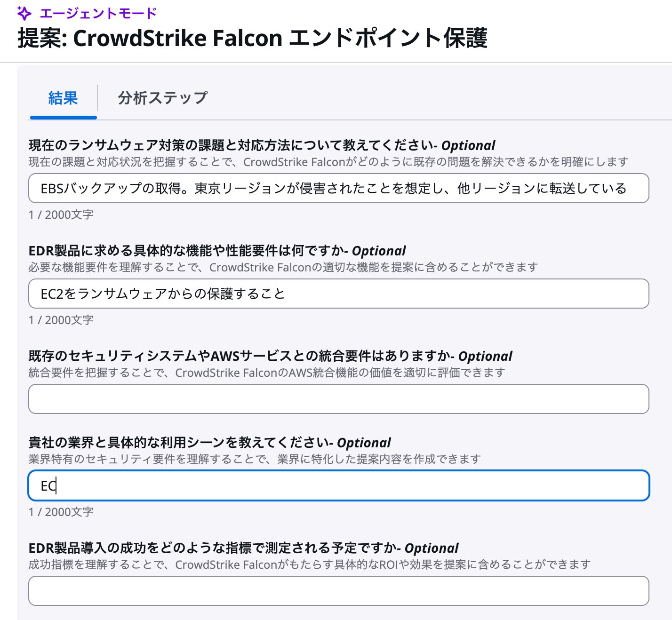Focus the field containing EBSバックアップの取得 text

(338, 189)
